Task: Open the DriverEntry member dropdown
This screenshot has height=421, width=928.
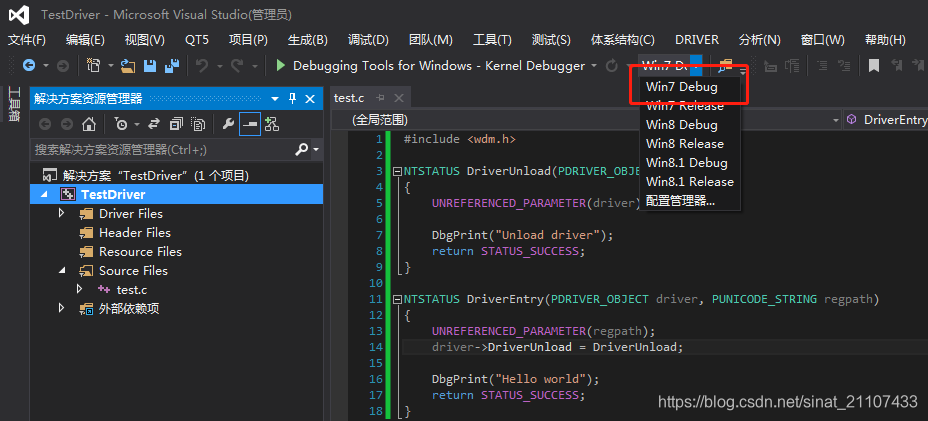Action: [x=887, y=120]
